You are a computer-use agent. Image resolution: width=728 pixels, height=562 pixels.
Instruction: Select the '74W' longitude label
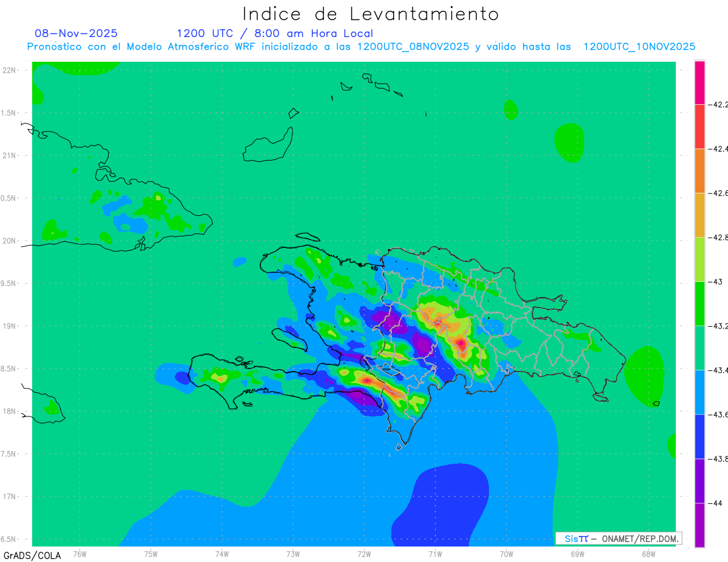click(221, 554)
